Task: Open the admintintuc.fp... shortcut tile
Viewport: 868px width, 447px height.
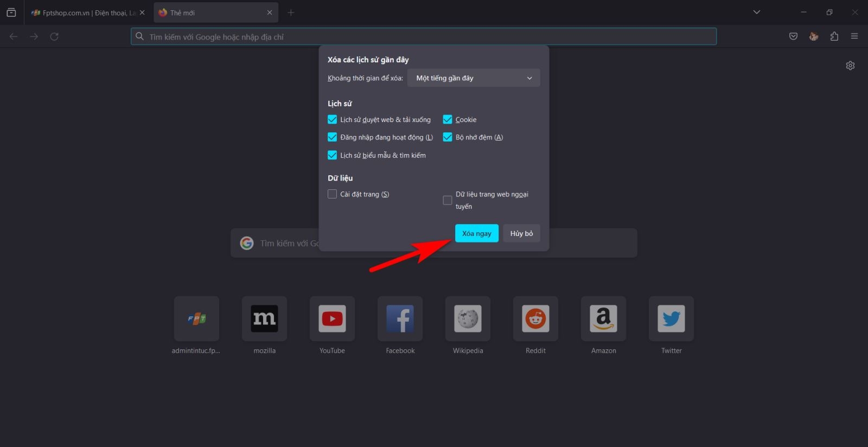Action: [196, 318]
